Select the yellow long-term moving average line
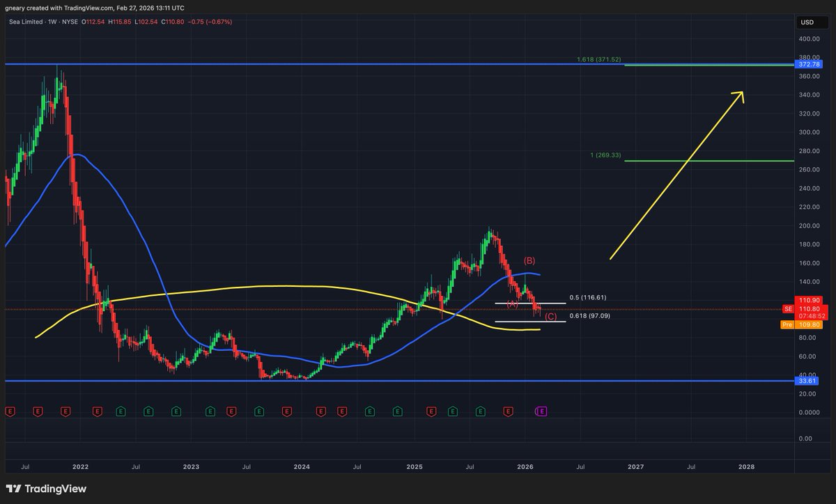Screen dimensions: 836x504 point(279,286)
